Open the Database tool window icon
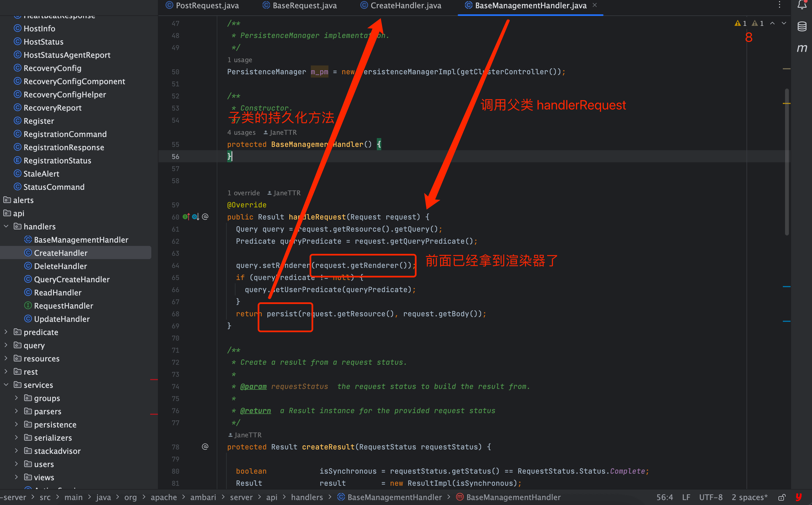The height and width of the screenshot is (505, 812). coord(802,26)
